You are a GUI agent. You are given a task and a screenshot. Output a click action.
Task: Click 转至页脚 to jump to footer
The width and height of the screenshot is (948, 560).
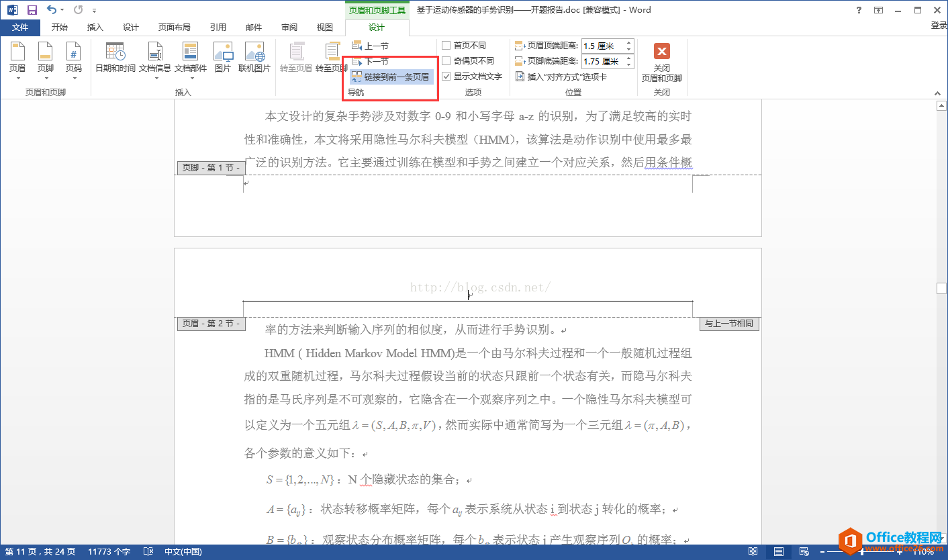(x=331, y=58)
